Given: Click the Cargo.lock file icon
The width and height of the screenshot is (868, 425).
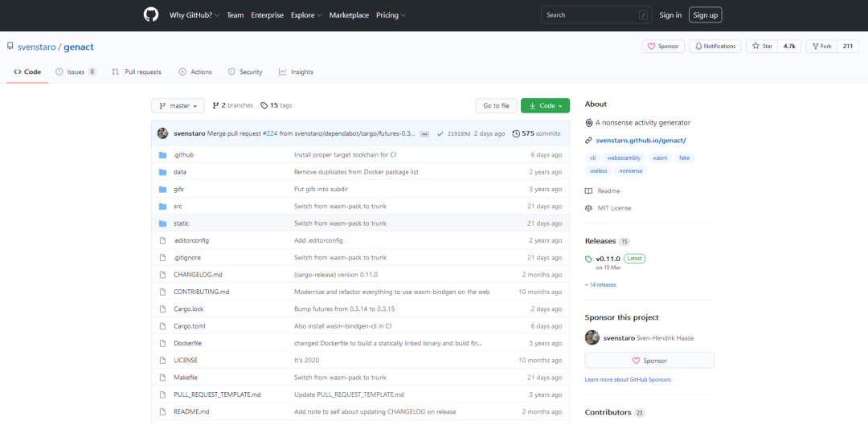Looking at the screenshot, I should pos(162,309).
